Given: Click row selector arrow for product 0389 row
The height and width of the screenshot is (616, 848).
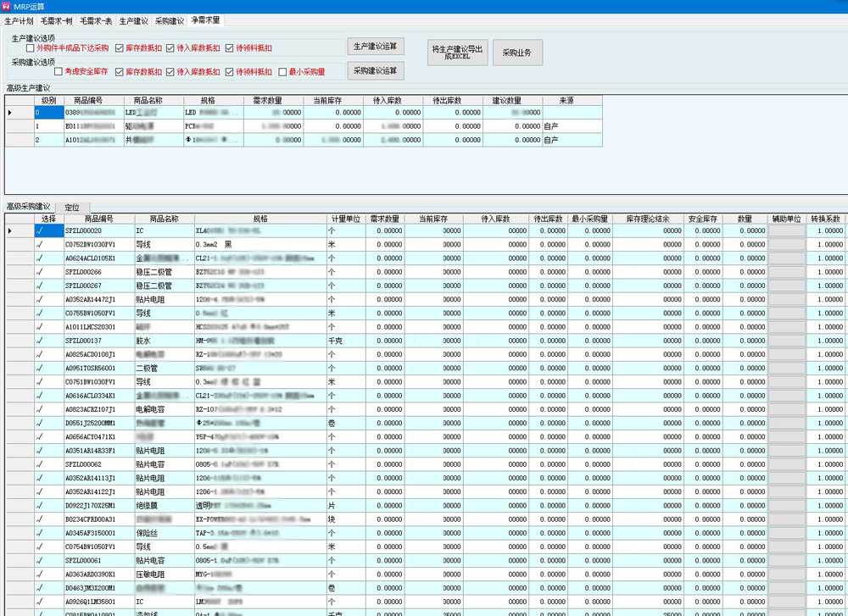Looking at the screenshot, I should tap(10, 112).
